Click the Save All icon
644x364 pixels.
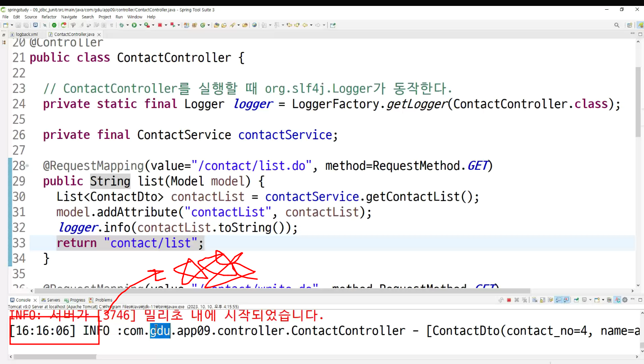point(26,25)
